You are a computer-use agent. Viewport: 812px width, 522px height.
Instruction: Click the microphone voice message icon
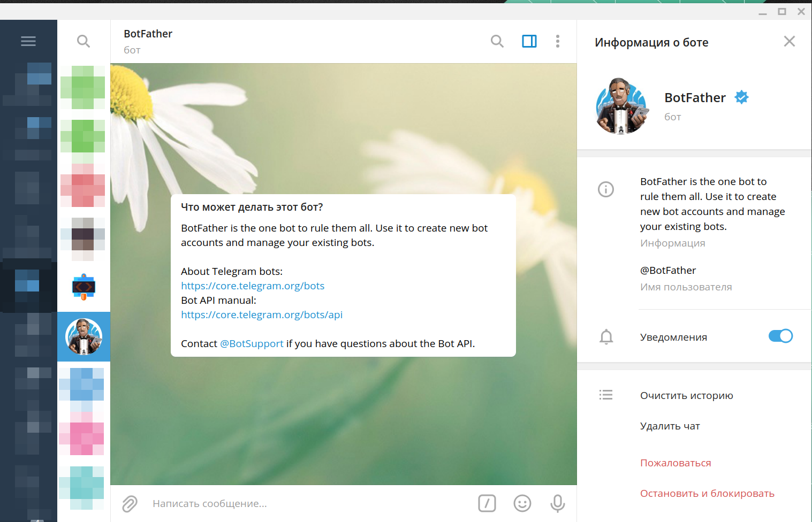pyautogui.click(x=558, y=503)
